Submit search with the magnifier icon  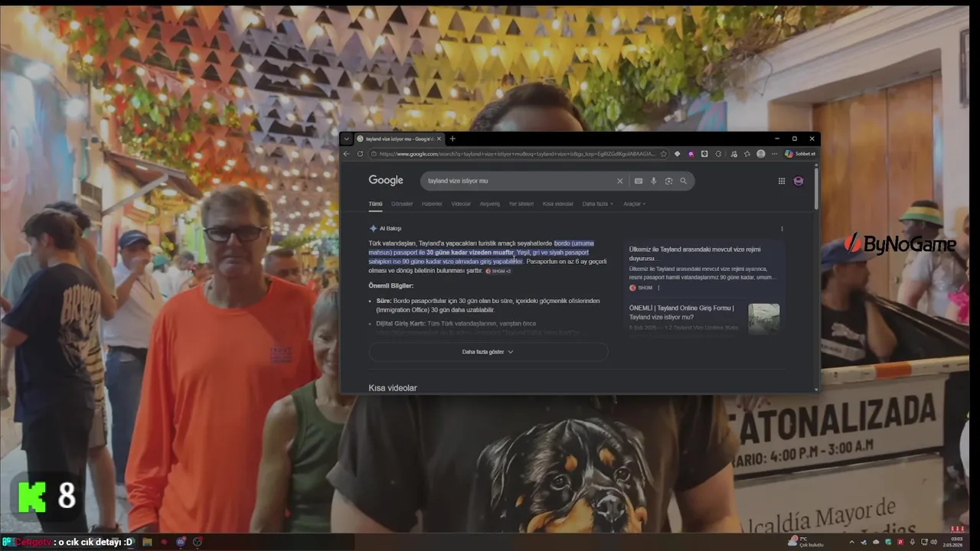[x=684, y=181]
